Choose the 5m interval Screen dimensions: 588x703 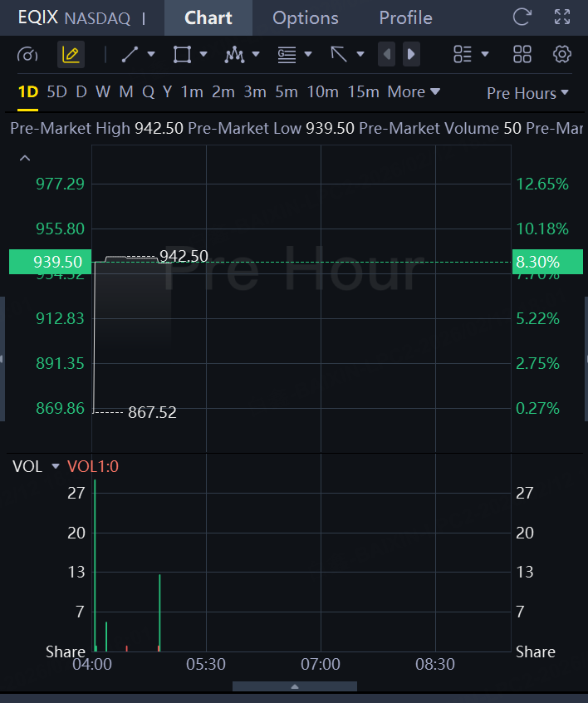pyautogui.click(x=287, y=92)
